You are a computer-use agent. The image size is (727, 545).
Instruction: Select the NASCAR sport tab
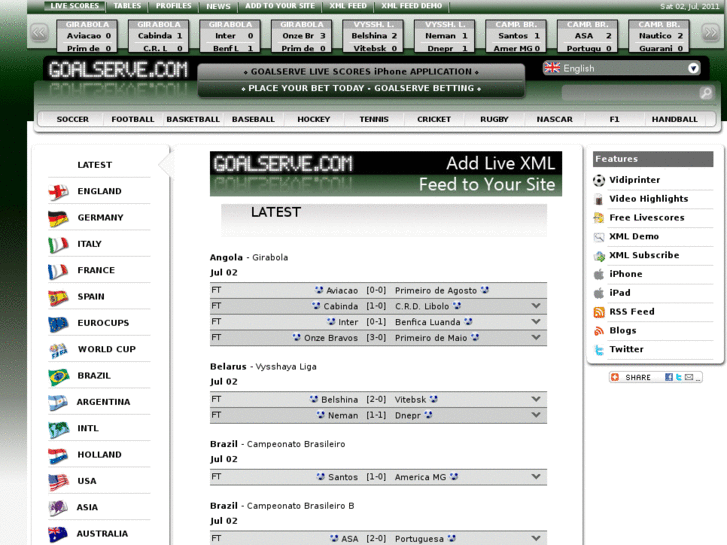555,119
